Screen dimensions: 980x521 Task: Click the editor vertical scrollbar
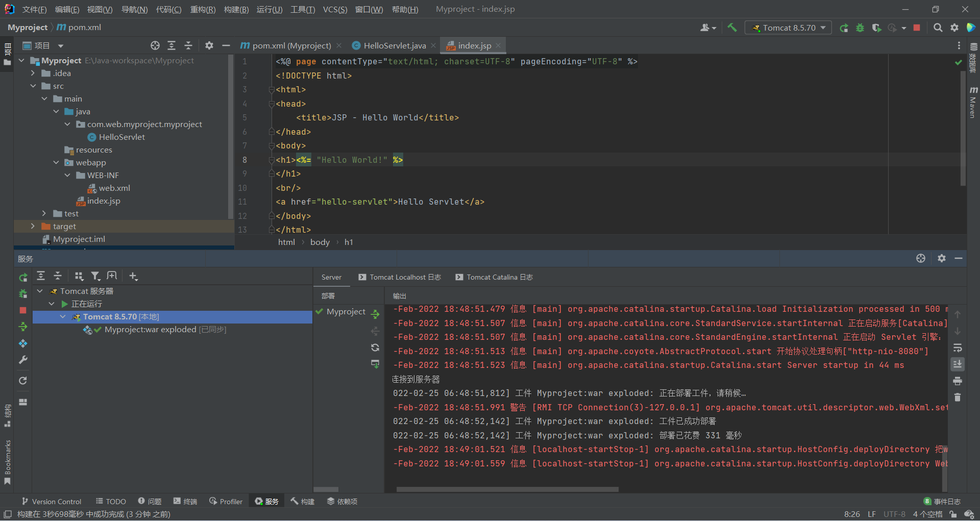coord(963,128)
